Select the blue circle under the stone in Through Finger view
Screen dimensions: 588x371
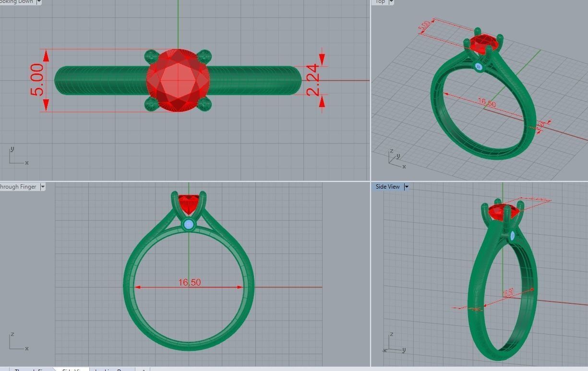click(x=189, y=224)
